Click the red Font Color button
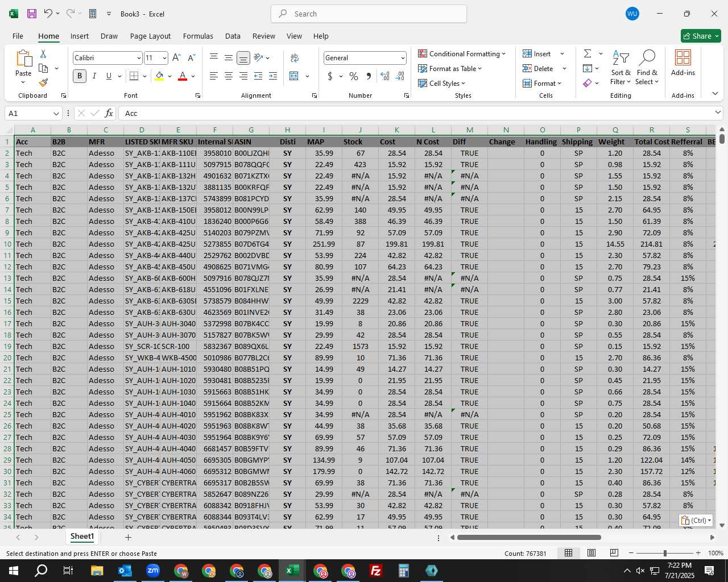This screenshot has height=582, width=728. pos(183,76)
